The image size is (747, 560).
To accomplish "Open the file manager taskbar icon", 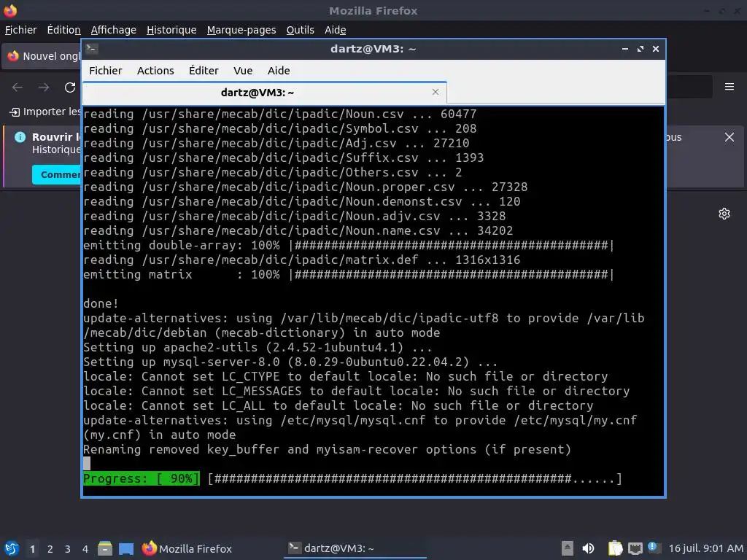I will pyautogui.click(x=105, y=548).
